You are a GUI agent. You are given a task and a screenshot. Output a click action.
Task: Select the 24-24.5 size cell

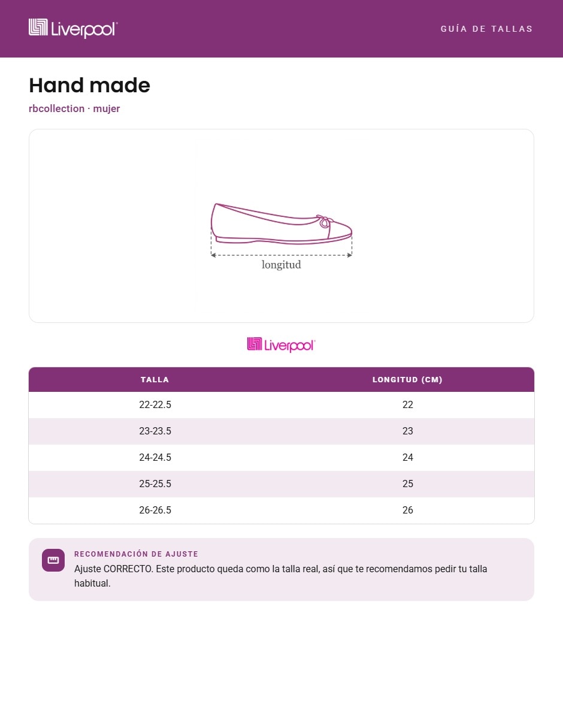155,458
